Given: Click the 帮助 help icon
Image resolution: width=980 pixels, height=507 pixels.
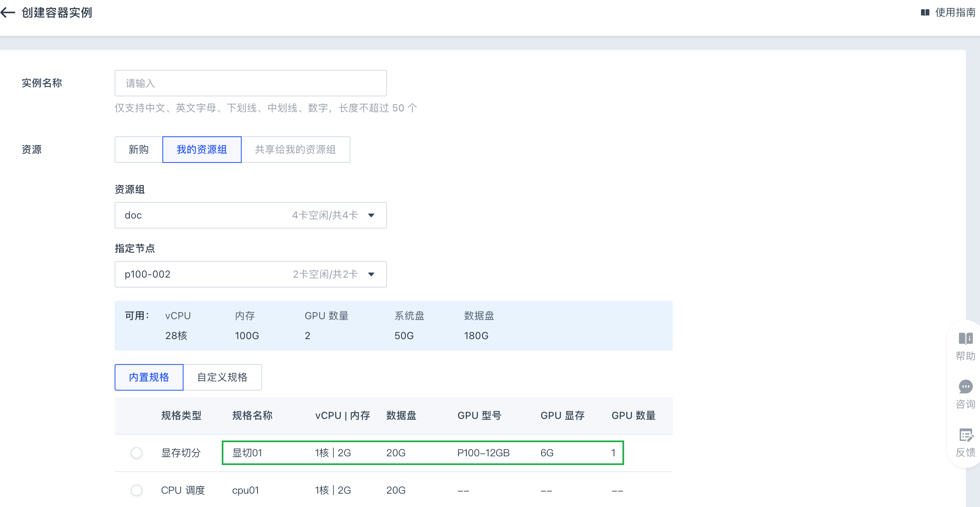Looking at the screenshot, I should click(x=965, y=339).
